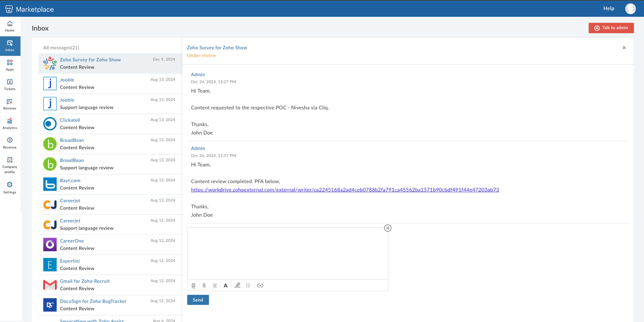Click into the reply message text area
The image size is (644, 322).
tap(287, 253)
